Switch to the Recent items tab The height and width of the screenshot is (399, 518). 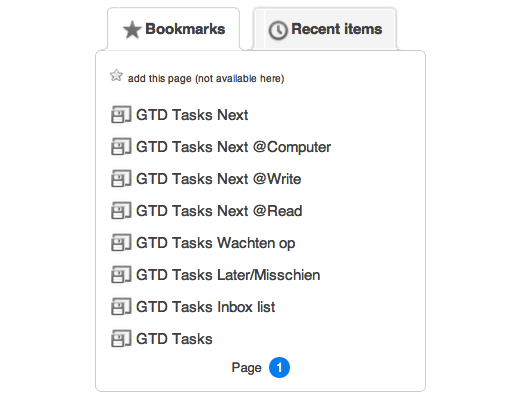[x=325, y=29]
